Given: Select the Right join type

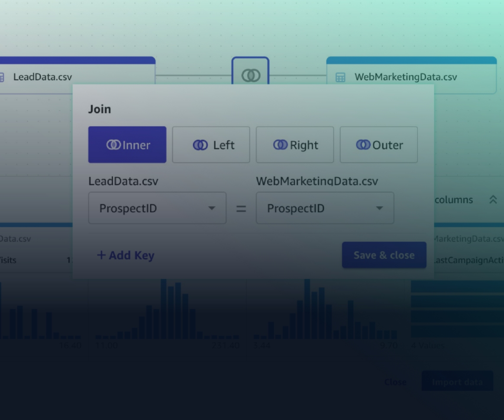Looking at the screenshot, I should coord(295,145).
